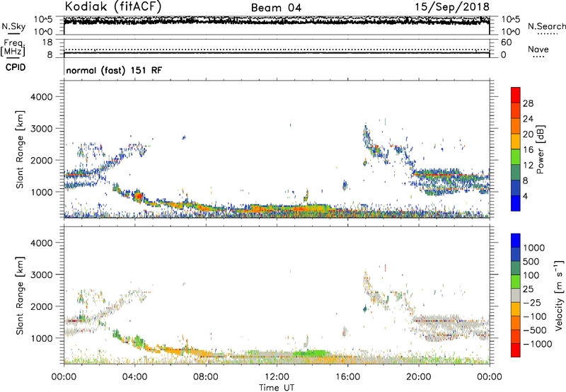
Task: Click the '20:00' time tick label
Action: point(418,377)
